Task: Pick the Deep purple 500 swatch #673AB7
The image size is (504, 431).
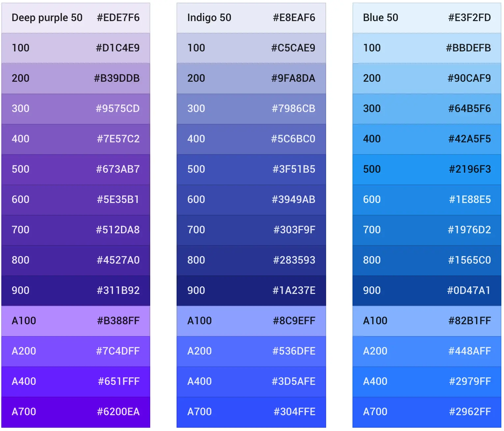Action: pyautogui.click(x=76, y=169)
